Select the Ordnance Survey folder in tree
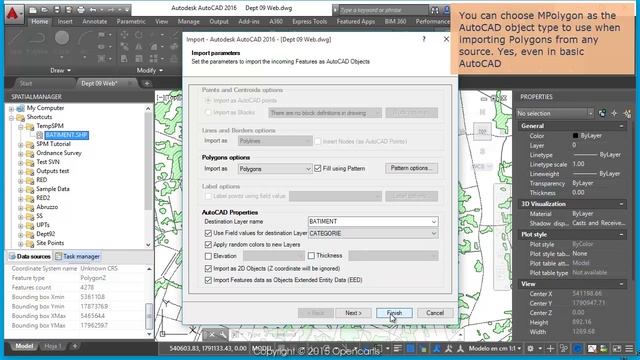The width and height of the screenshot is (640, 360). point(59,153)
